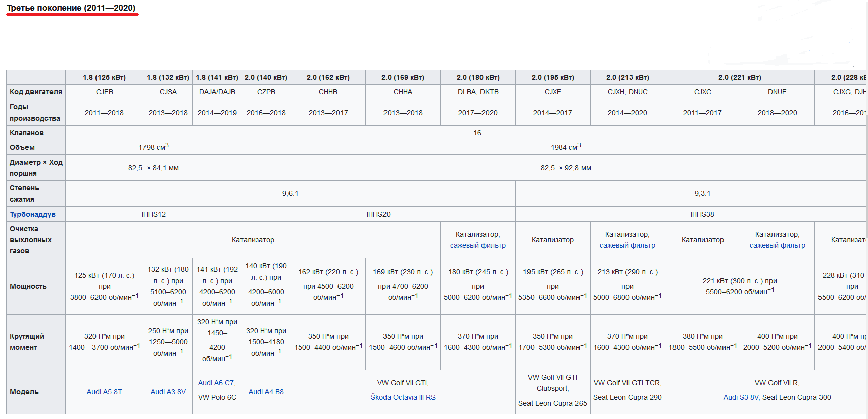The width and height of the screenshot is (868, 419).
Task: Click turbo cell IHI IS12
Action: point(154,214)
